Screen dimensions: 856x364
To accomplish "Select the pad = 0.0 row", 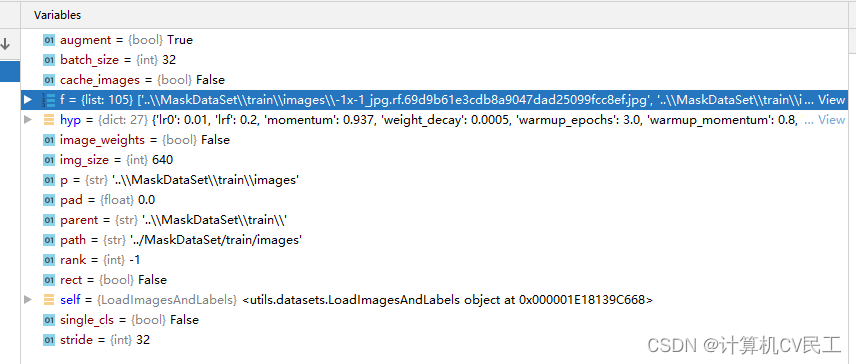I will coord(435,200).
